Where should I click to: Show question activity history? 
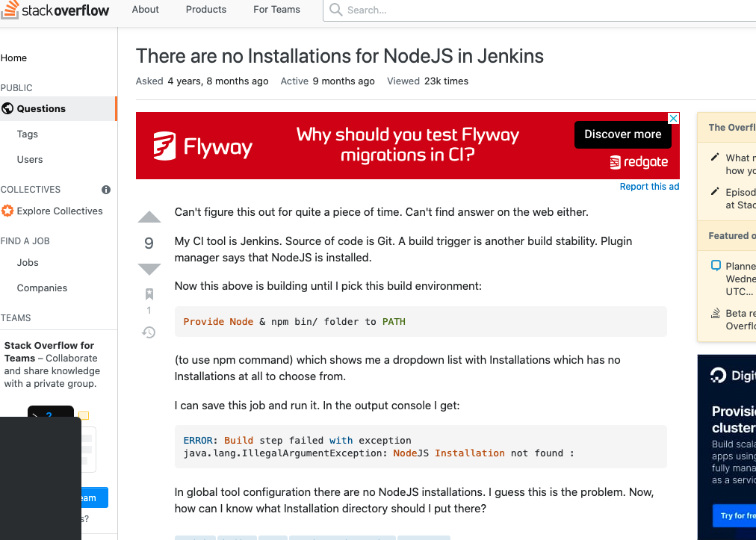click(x=149, y=332)
